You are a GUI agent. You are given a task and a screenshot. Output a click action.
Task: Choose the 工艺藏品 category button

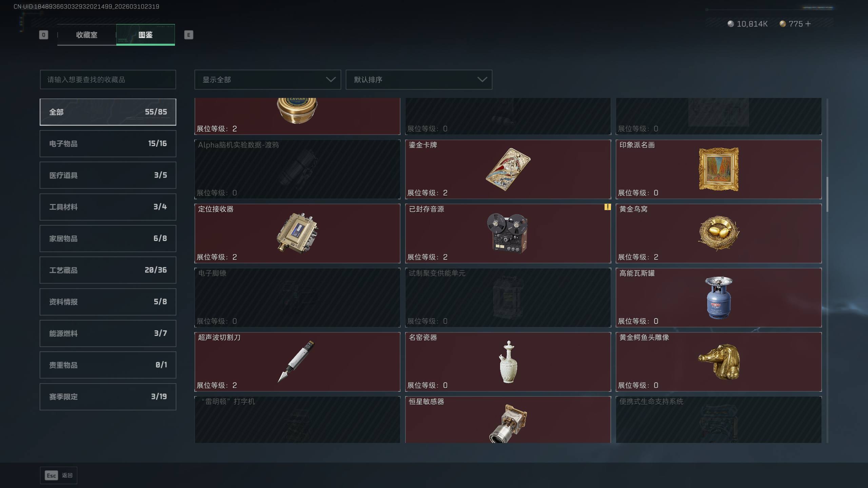108,270
